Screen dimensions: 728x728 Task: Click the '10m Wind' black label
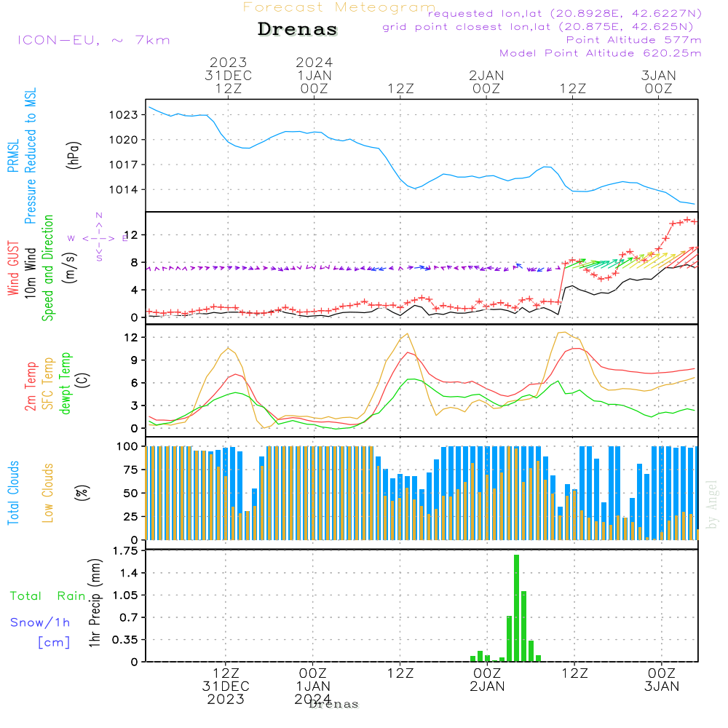point(30,273)
